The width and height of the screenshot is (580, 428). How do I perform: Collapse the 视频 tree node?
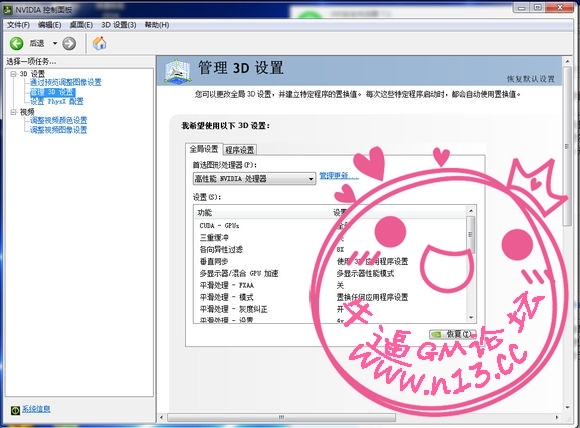coord(13,112)
